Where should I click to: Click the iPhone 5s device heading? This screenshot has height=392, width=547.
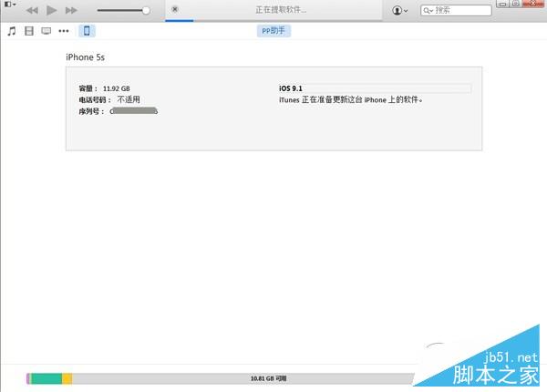85,57
